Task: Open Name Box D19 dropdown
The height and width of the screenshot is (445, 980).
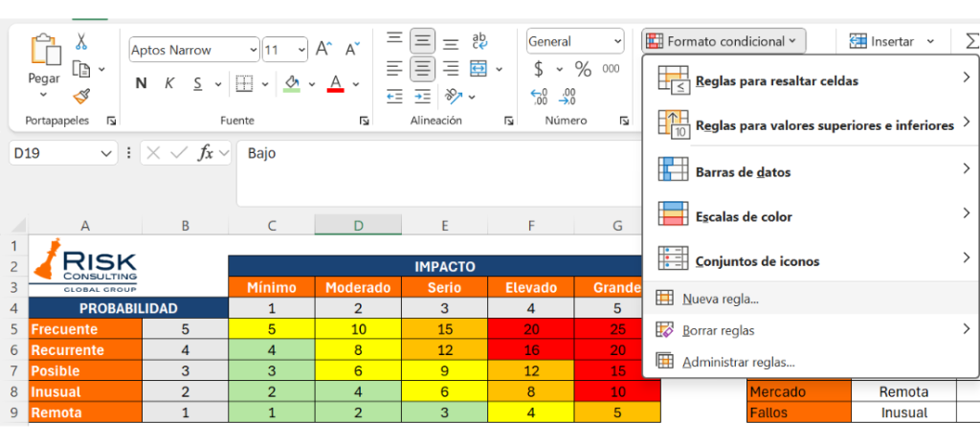Action: 104,153
